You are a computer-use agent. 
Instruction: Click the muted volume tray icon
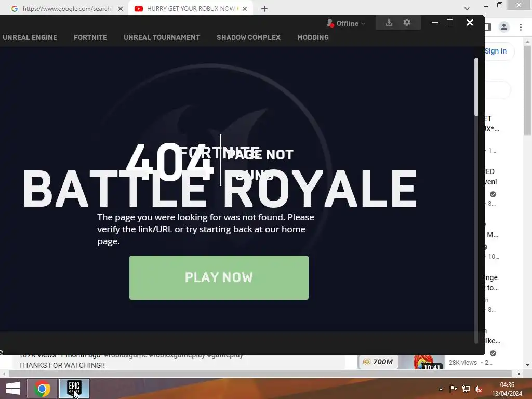coord(478,389)
